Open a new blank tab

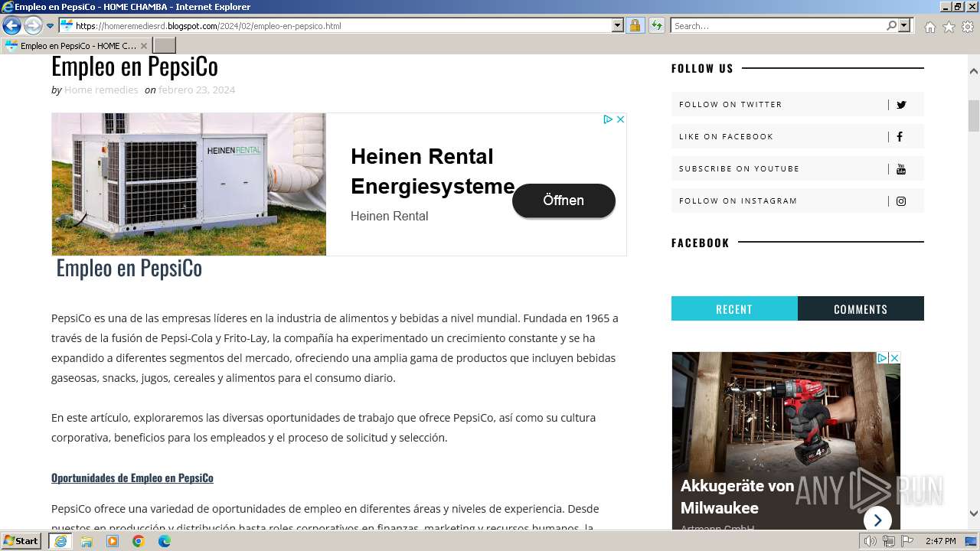click(x=165, y=45)
